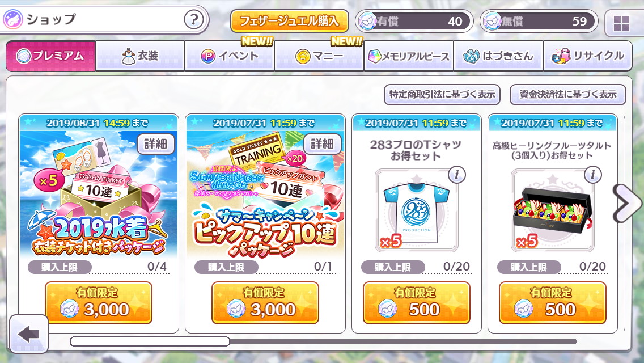Open the shop help question mark icon
This screenshot has width=644, height=363.
(x=194, y=19)
